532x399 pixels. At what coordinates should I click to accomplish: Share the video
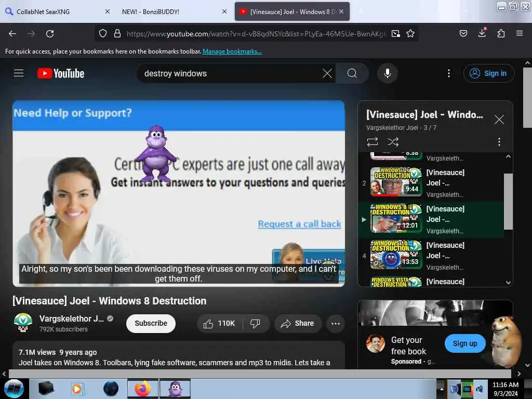point(297,323)
